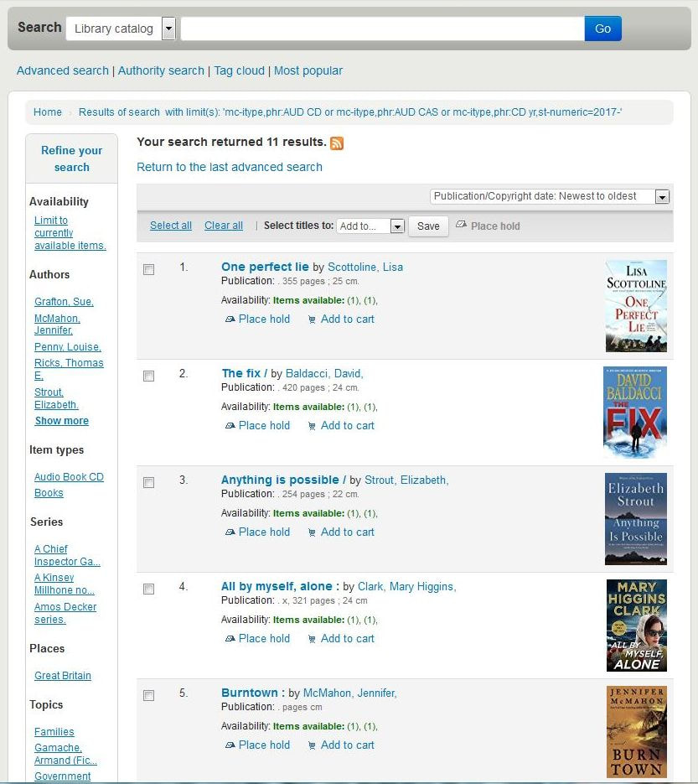Click Place hold icon for Burntown
Viewport: 698px width, 784px height.
tap(230, 745)
